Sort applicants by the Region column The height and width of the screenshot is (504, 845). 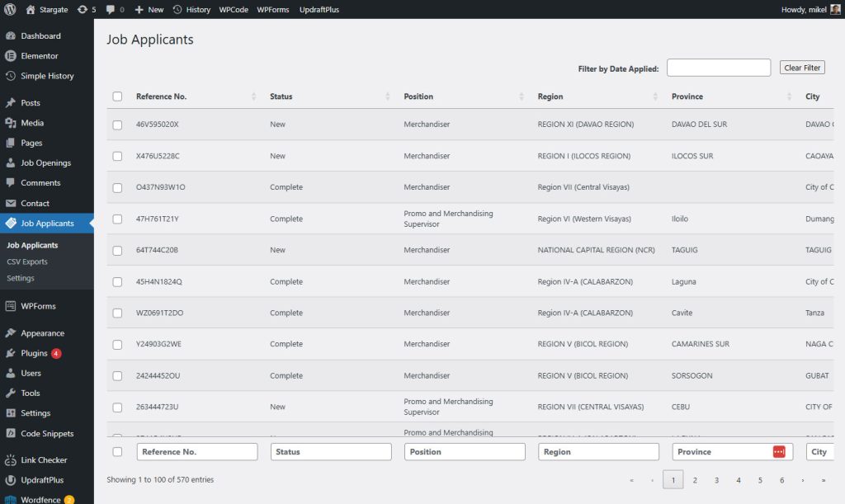coord(550,97)
